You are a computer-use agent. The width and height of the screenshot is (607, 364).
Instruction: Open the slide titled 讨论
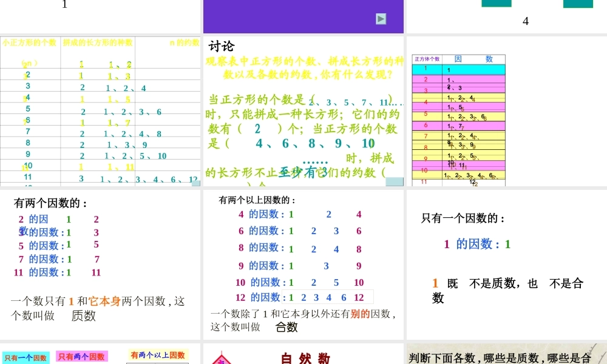(x=303, y=111)
